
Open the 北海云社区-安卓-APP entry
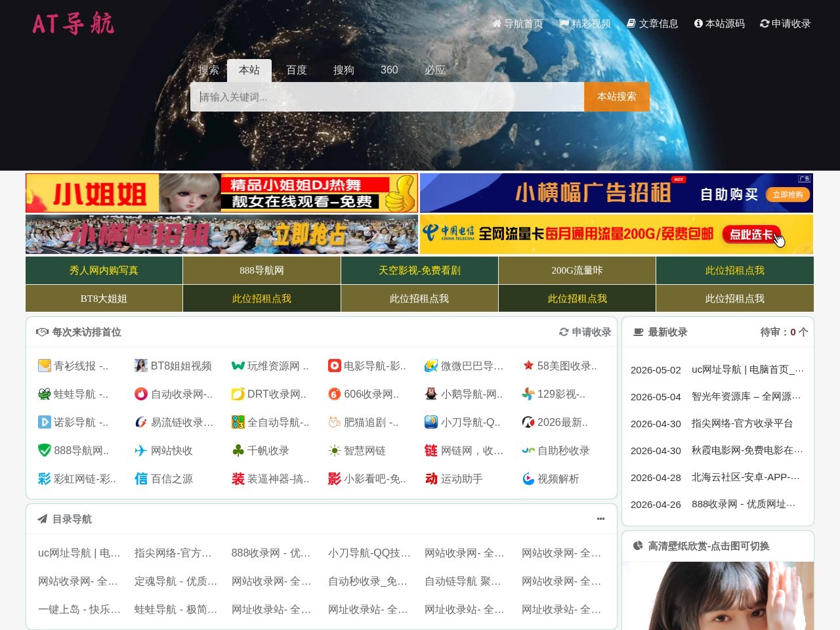(746, 477)
